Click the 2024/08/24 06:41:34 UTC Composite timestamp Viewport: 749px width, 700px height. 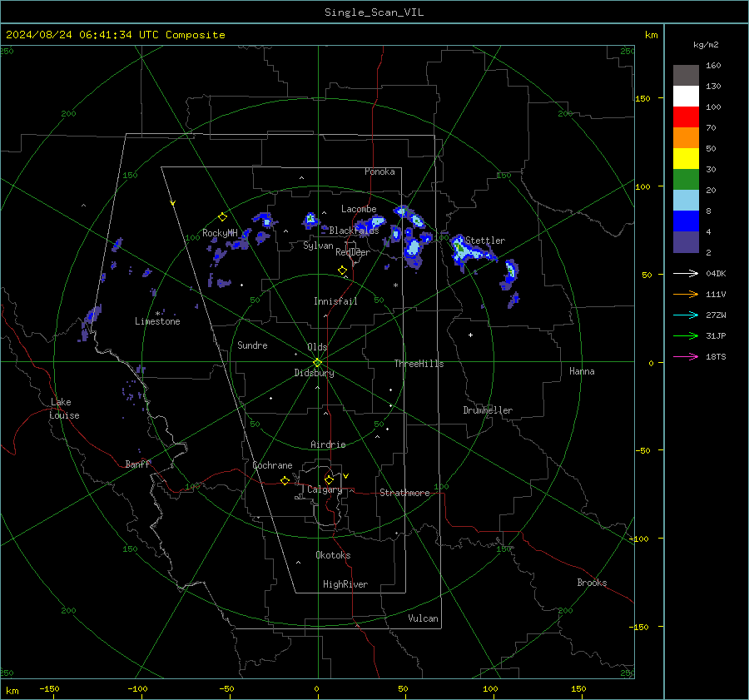(x=115, y=35)
